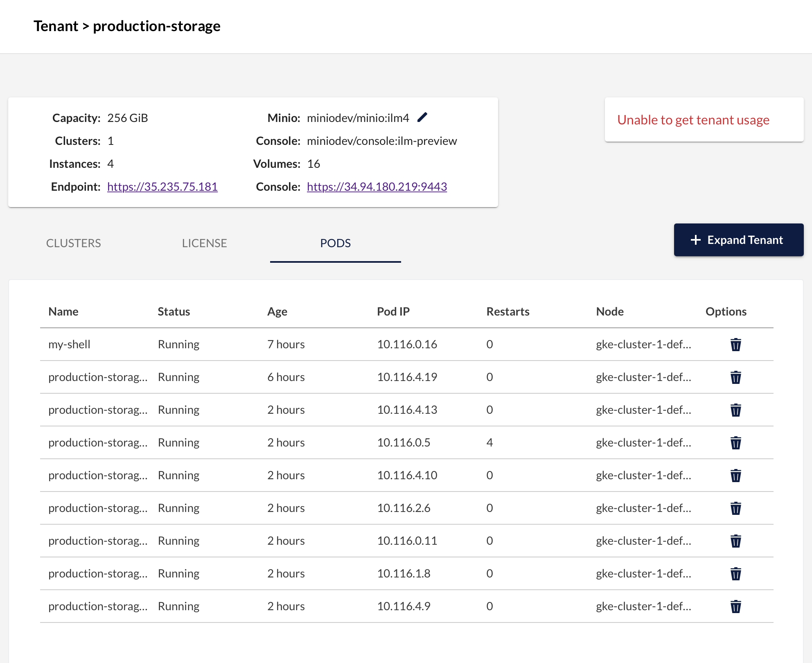Image resolution: width=812 pixels, height=663 pixels.
Task: Click the my-shell pod name
Action: point(69,344)
